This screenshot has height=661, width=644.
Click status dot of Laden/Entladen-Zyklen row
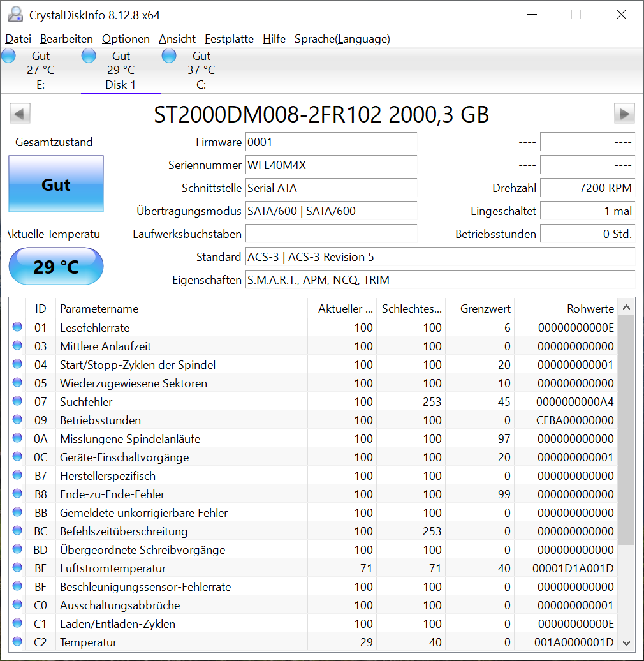pyautogui.click(x=17, y=623)
